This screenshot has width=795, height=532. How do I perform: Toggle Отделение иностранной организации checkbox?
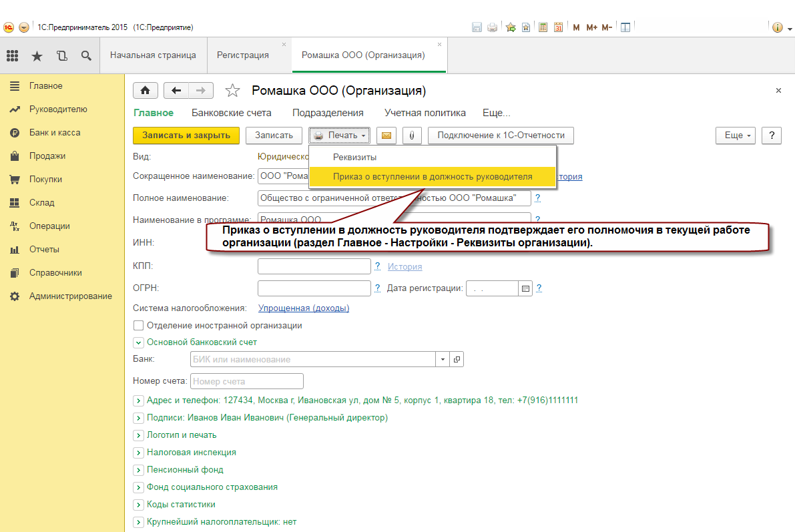(x=138, y=326)
